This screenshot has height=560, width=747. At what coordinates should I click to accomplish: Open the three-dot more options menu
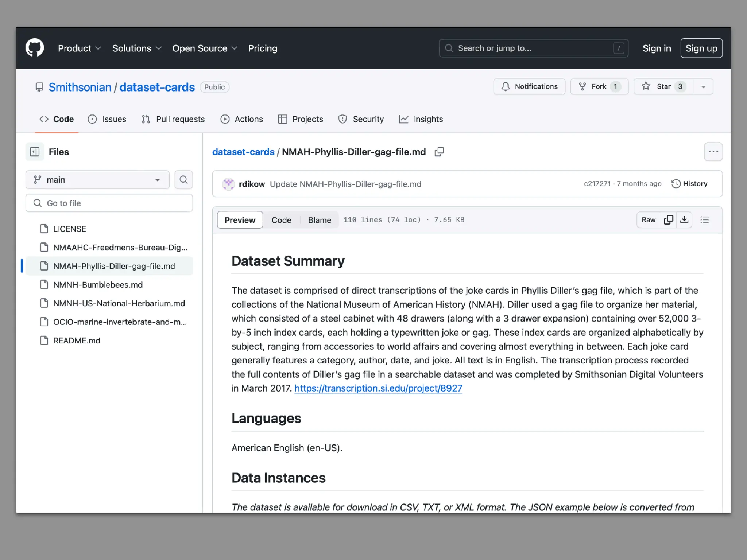[x=713, y=152]
